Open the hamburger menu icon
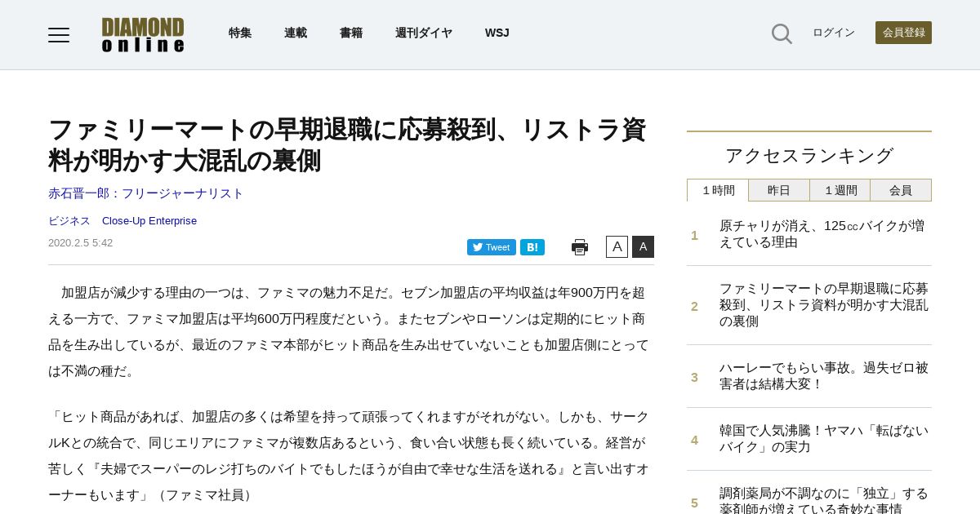This screenshot has height=514, width=980. (59, 34)
